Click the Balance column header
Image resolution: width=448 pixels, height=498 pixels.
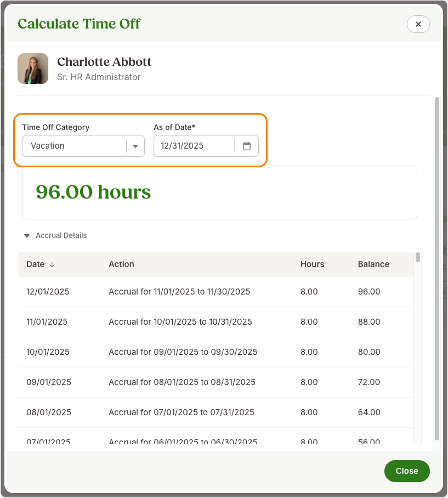click(373, 264)
